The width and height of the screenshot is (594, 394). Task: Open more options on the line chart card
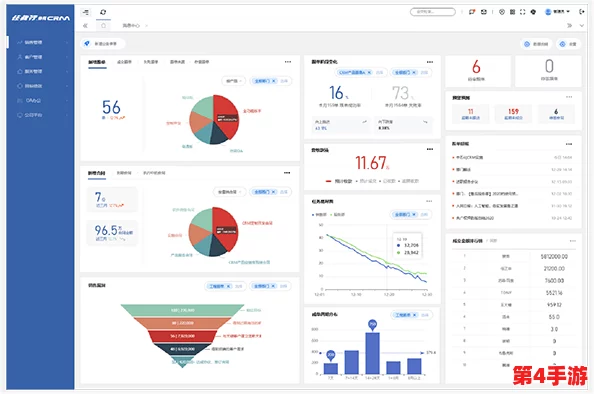[x=429, y=201]
